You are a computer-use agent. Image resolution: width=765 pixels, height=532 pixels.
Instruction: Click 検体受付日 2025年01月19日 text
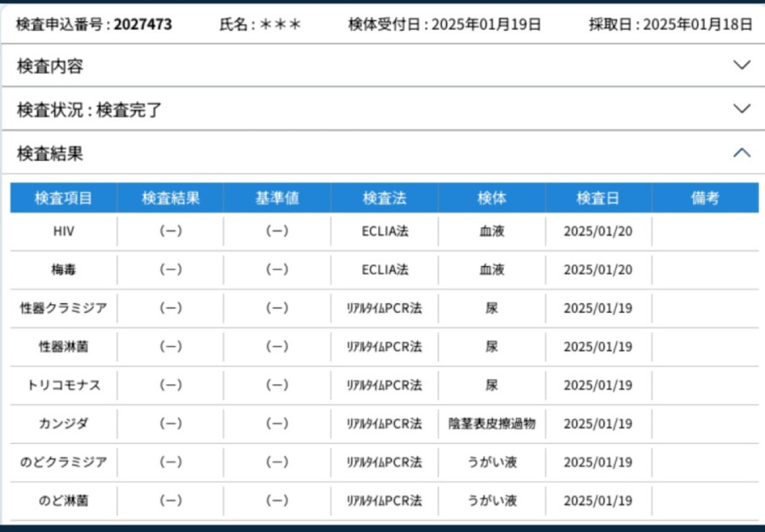click(444, 24)
